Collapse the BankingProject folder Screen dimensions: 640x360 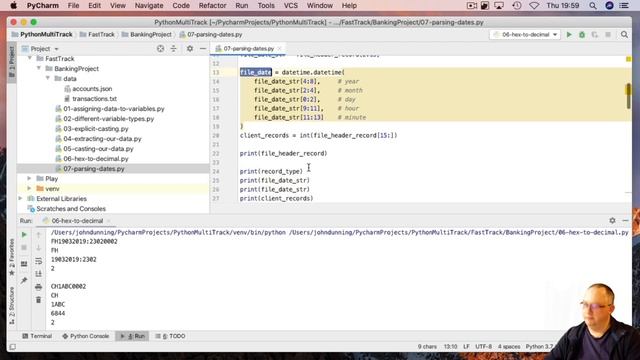tap(39, 69)
